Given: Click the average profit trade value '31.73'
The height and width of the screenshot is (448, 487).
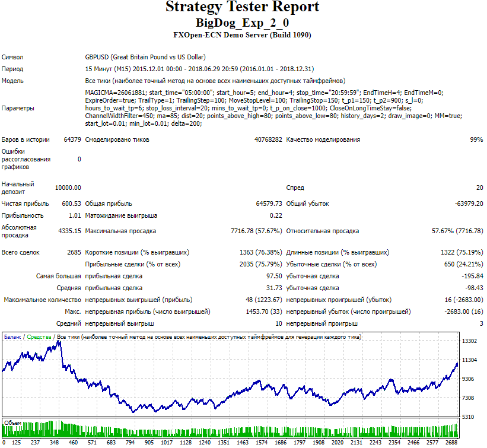Looking at the screenshot, I should [274, 288].
